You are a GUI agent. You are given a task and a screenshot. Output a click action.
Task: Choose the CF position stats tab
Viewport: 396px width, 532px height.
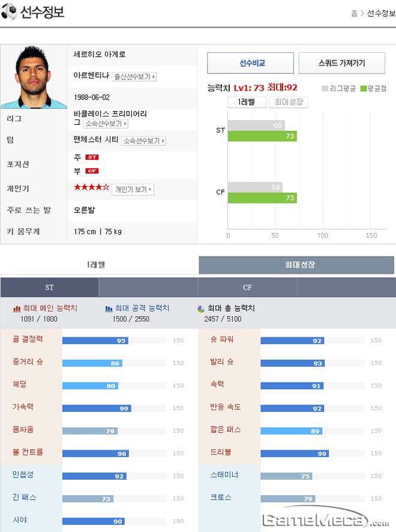(247, 288)
